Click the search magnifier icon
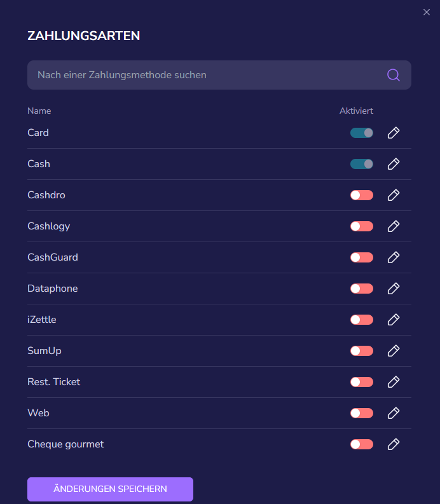 [x=394, y=75]
